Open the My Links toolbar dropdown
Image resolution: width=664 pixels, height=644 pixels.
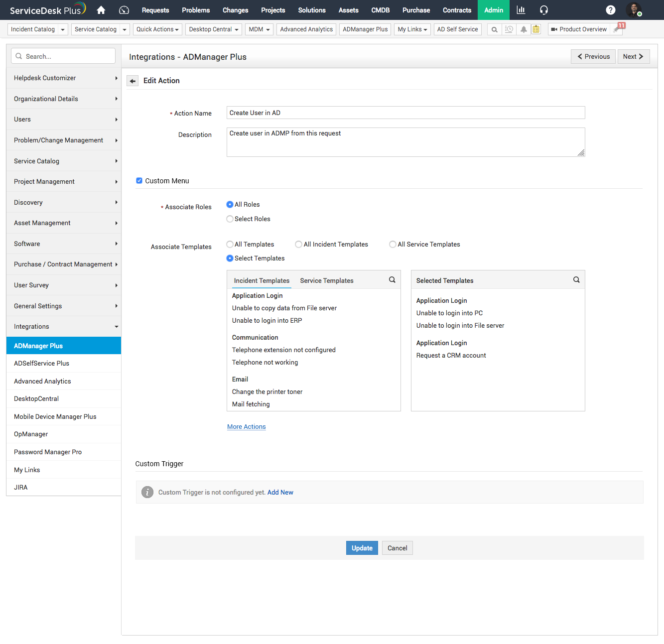click(412, 29)
